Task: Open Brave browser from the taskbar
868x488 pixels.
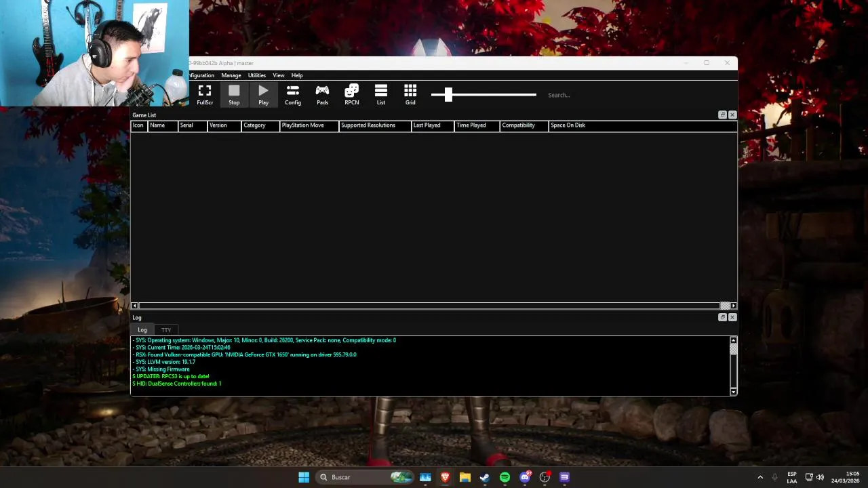Action: click(x=445, y=477)
